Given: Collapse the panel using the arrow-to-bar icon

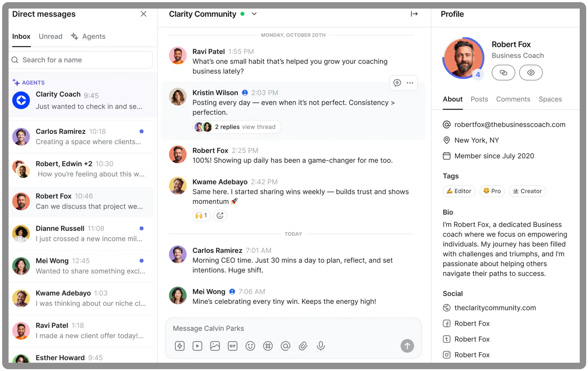Looking at the screenshot, I should [414, 14].
